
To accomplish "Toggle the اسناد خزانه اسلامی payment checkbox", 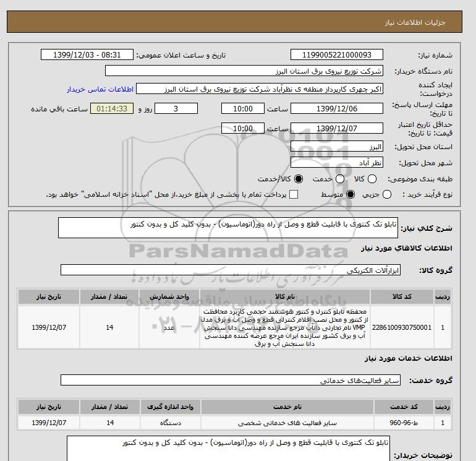I will pyautogui.click(x=294, y=194).
